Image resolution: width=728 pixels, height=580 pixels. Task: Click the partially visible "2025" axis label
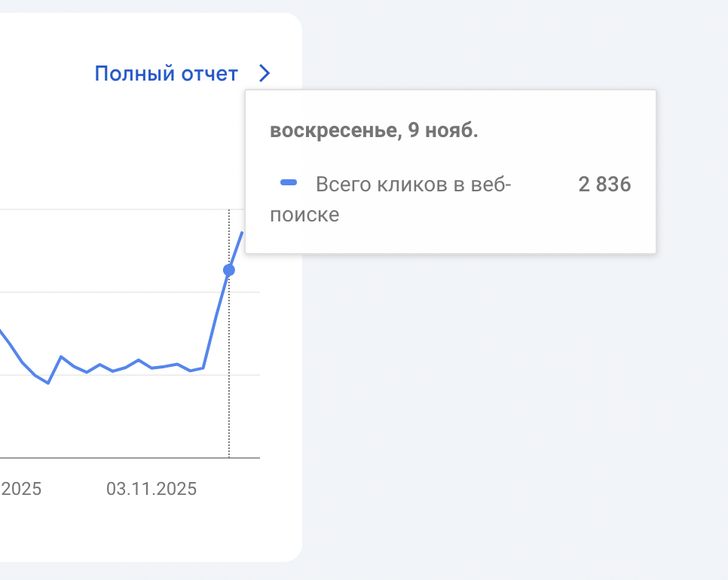pos(21,489)
